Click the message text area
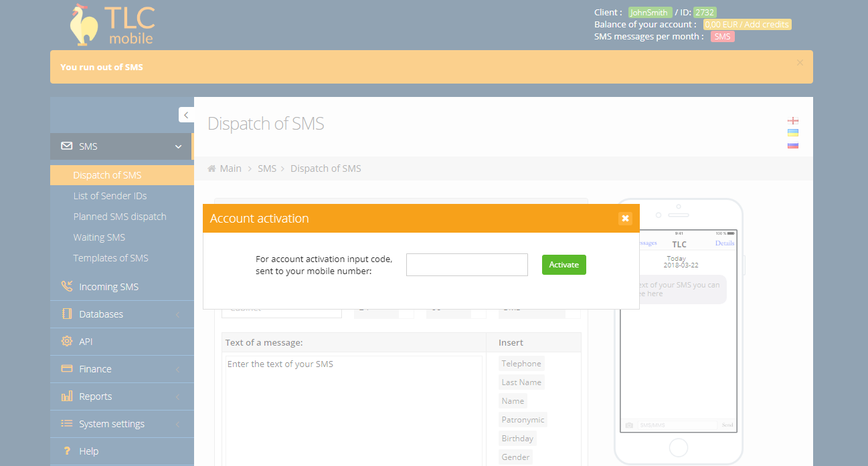This screenshot has width=868, height=466. 354,411
